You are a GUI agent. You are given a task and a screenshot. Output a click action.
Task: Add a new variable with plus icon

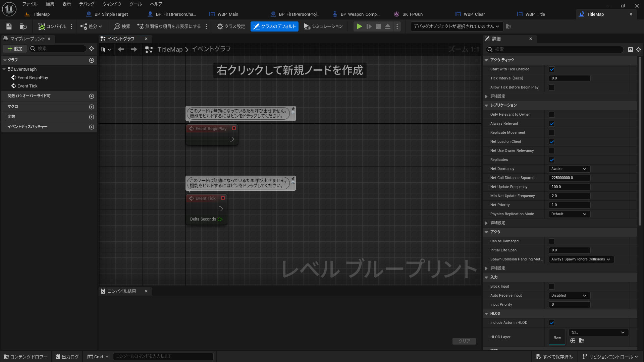[91, 117]
